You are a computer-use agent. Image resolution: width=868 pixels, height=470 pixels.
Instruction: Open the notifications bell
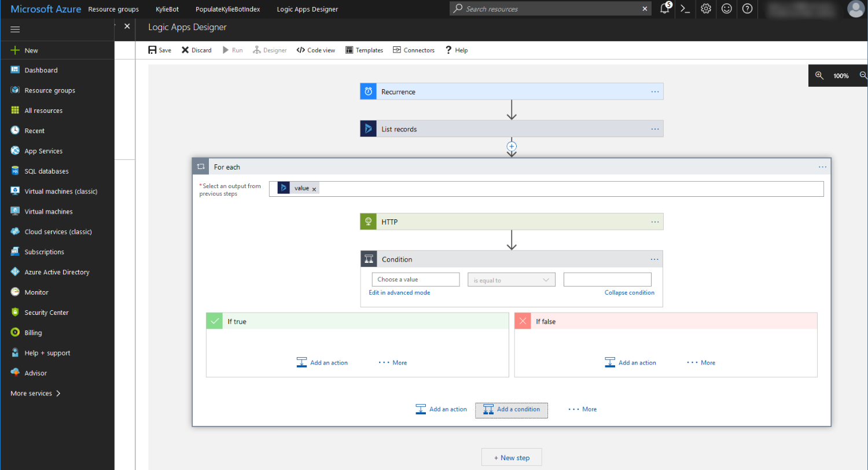coord(665,9)
